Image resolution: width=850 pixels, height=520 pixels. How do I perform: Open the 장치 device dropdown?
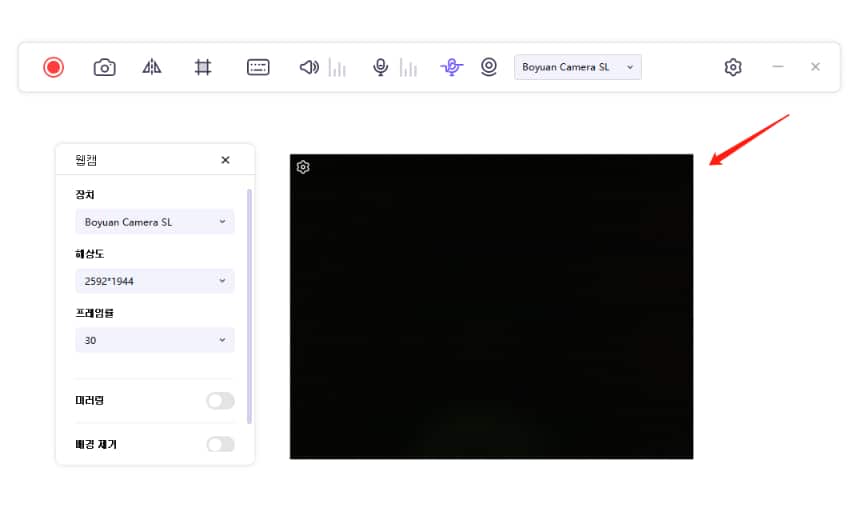point(155,222)
